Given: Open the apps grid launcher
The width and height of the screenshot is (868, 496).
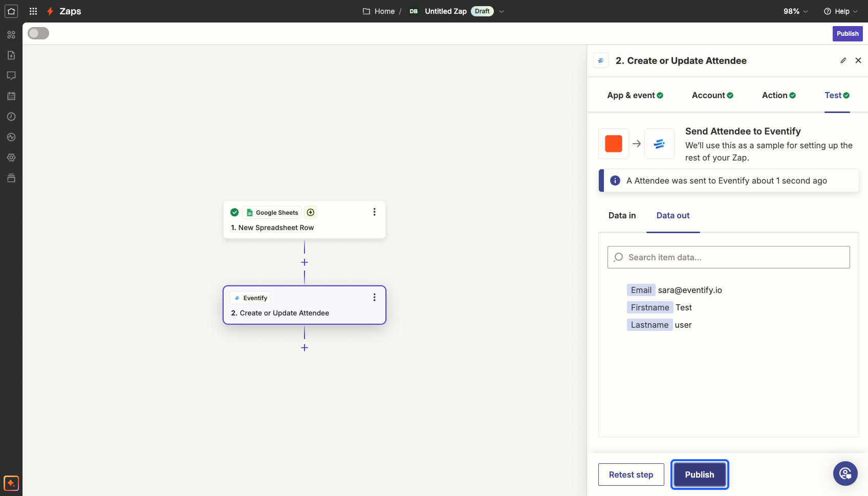Looking at the screenshot, I should pos(33,11).
